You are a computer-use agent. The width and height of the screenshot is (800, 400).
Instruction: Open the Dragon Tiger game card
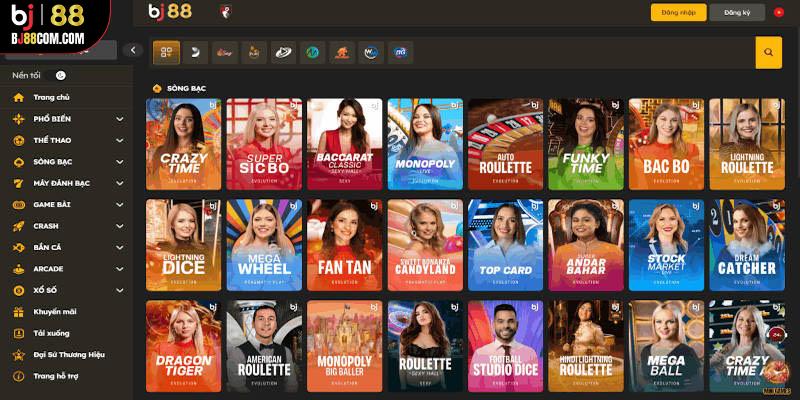pos(184,346)
